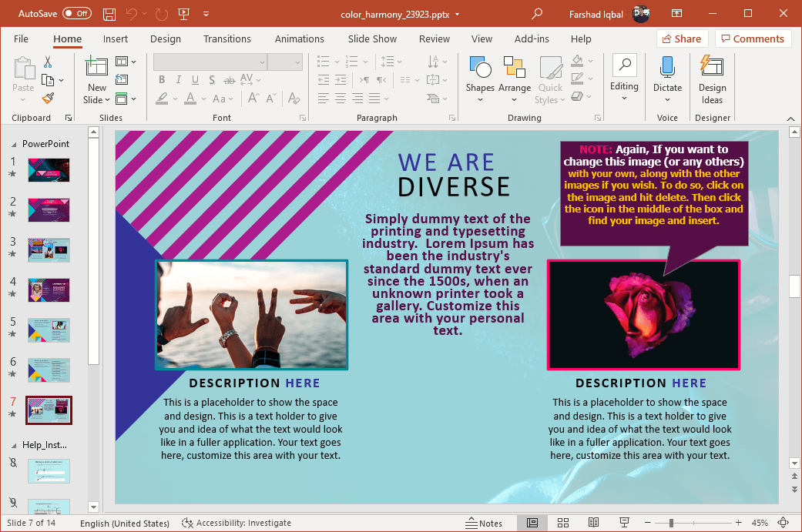Image resolution: width=802 pixels, height=532 pixels.
Task: Start Slide Show from status bar icon
Action: pos(622,523)
